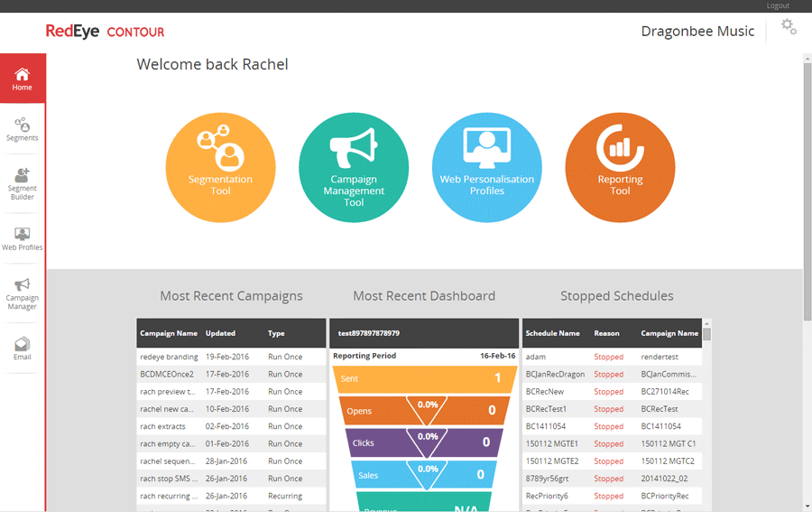Image resolution: width=812 pixels, height=512 pixels.
Task: Open the orange Reporting Tool
Action: click(x=620, y=168)
